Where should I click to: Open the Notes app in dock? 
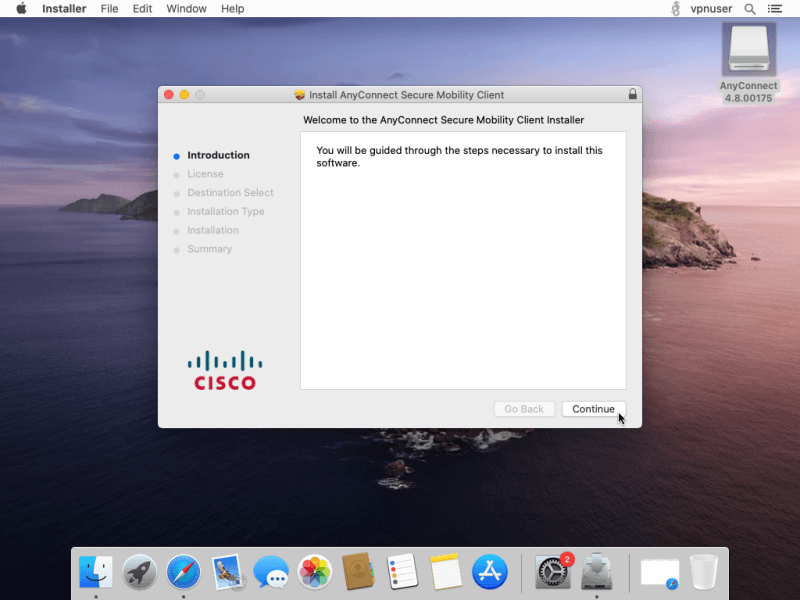click(446, 572)
